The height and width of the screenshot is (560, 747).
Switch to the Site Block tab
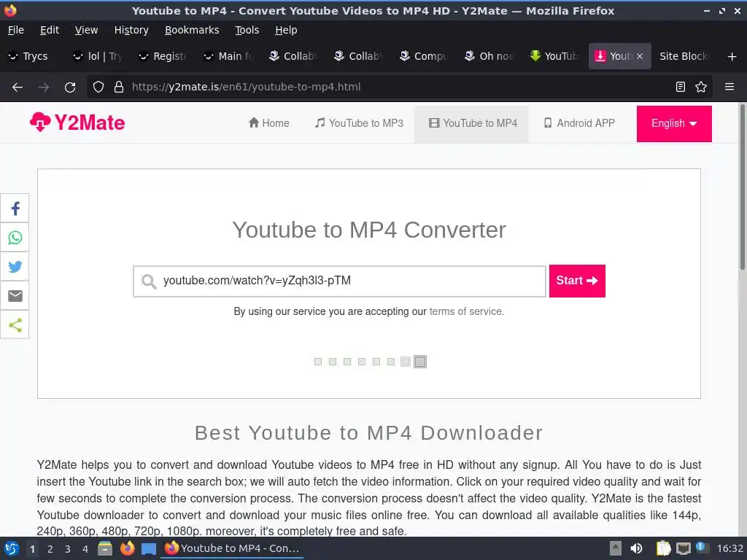[684, 56]
